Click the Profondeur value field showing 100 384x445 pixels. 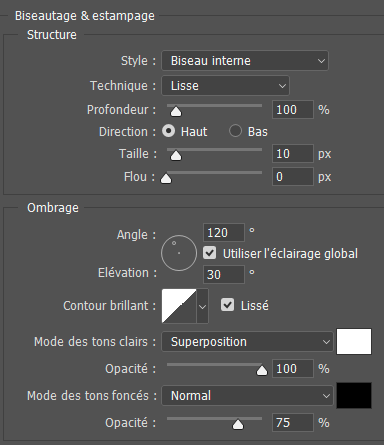[293, 110]
